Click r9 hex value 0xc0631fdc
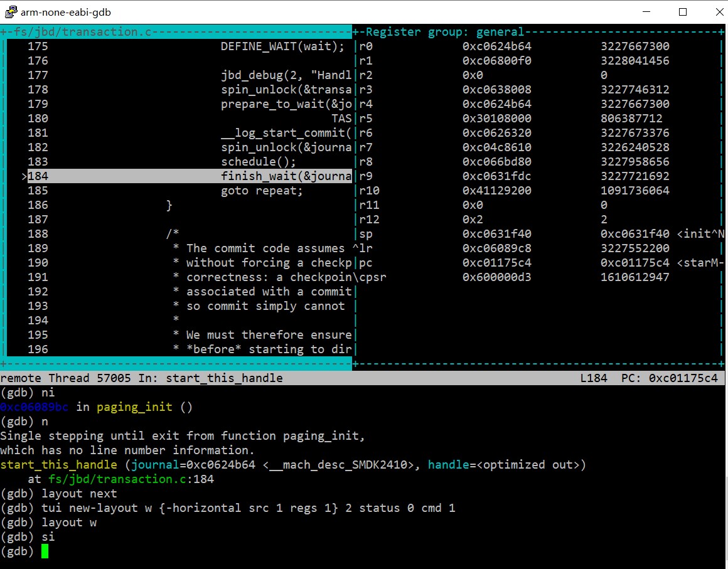The image size is (728, 569). (x=497, y=176)
